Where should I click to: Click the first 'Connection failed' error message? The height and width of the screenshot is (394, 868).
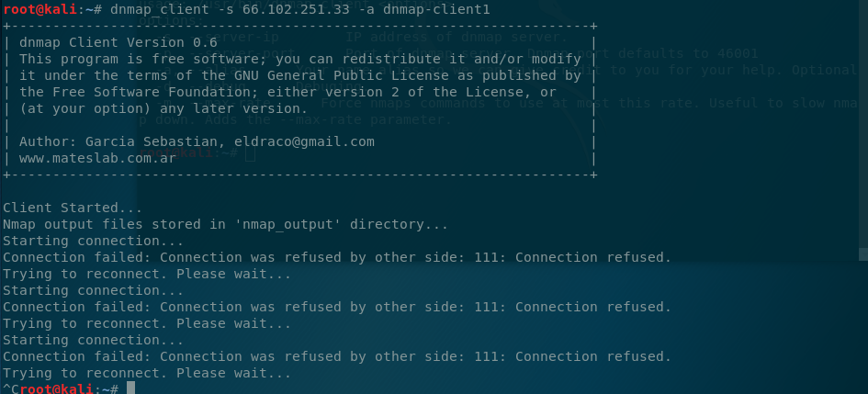pos(336,257)
